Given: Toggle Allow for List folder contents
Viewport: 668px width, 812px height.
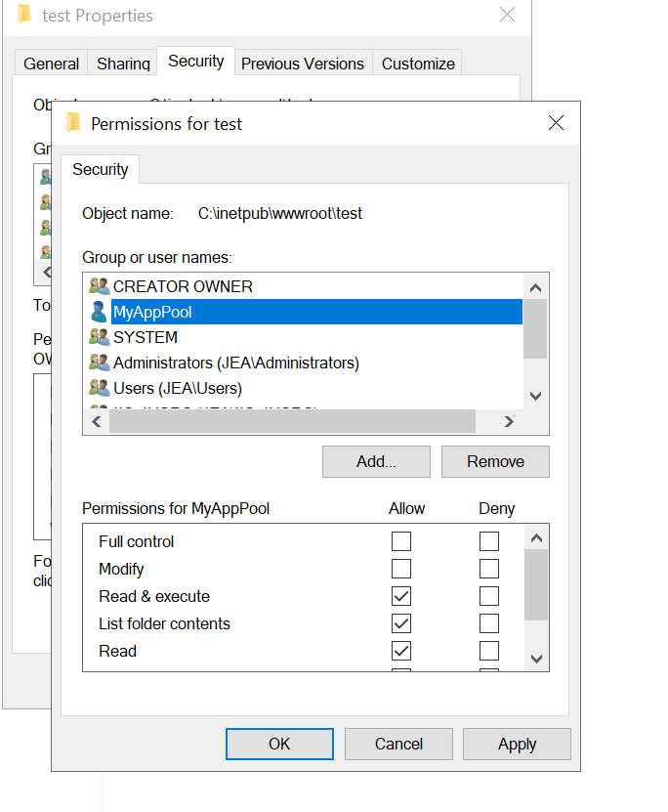Looking at the screenshot, I should [x=401, y=623].
